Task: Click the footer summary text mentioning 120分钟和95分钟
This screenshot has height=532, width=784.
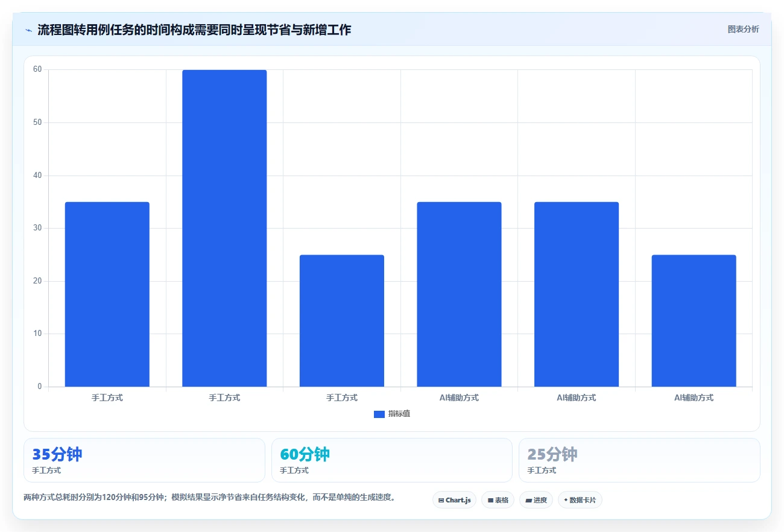Action: pos(209,498)
